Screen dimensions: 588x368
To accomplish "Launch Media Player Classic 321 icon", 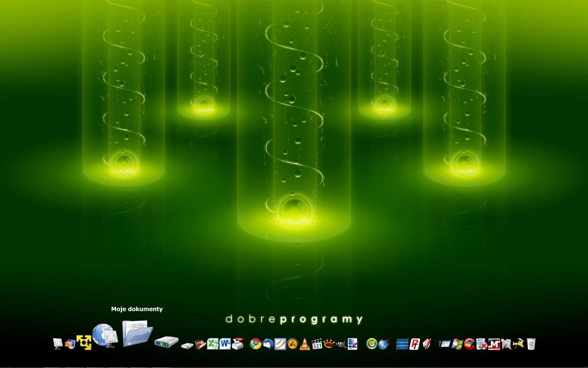I will click(x=317, y=344).
